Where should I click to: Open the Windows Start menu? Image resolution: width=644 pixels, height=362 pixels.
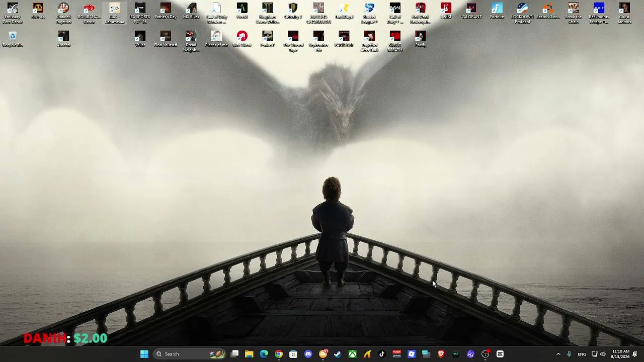[144, 354]
